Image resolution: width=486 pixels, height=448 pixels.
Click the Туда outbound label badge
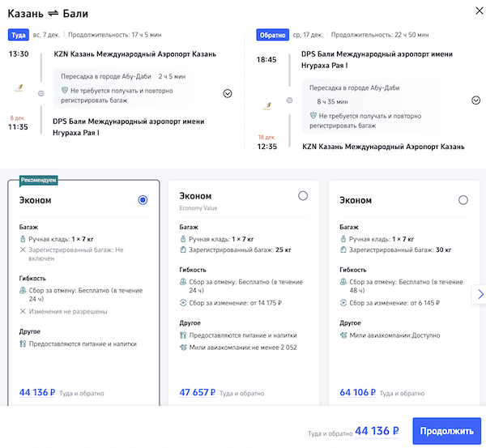17,36
